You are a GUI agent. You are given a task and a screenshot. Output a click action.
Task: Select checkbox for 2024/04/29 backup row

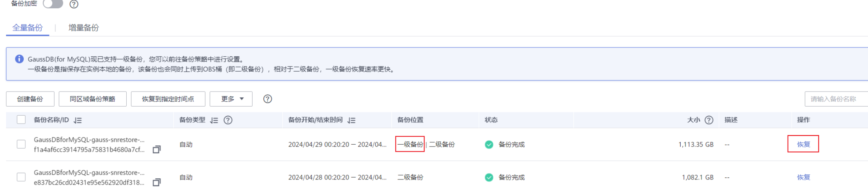click(x=21, y=144)
